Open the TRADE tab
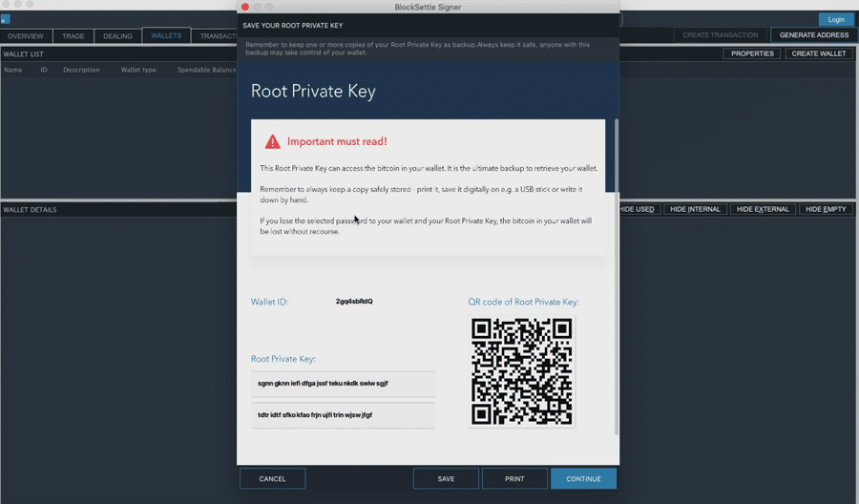859x504 pixels. click(x=73, y=36)
